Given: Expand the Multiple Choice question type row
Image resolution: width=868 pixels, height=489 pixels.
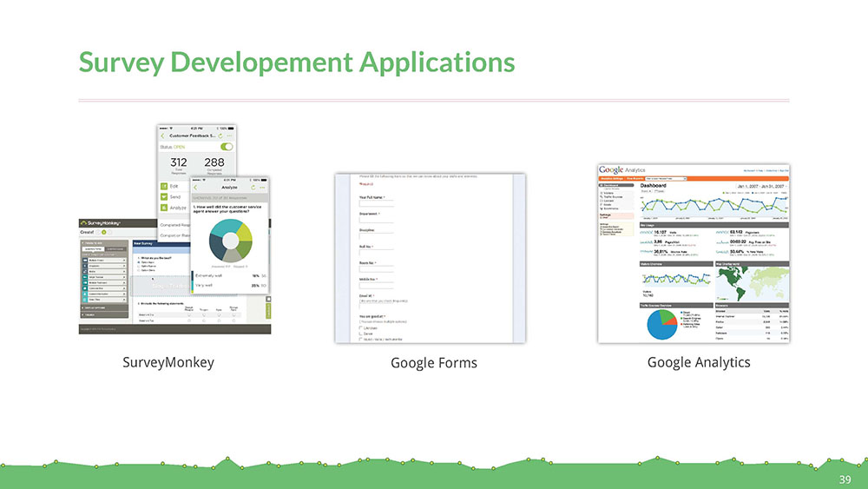Looking at the screenshot, I should (x=105, y=261).
